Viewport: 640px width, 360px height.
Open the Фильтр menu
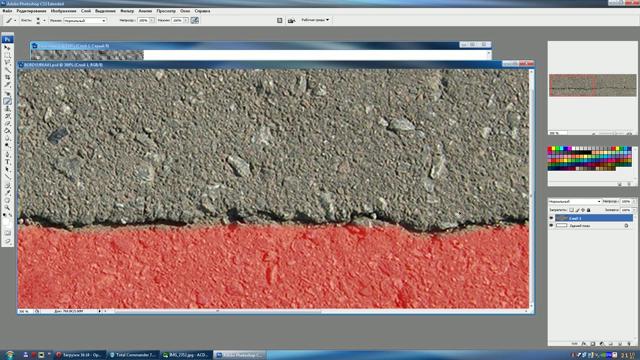(127, 11)
